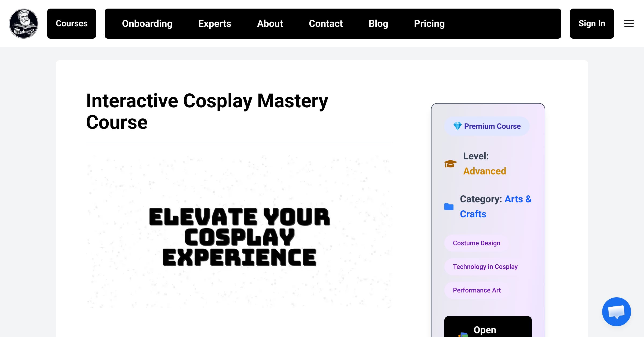Click the blue folder Category icon
644x337 pixels.
coord(449,207)
